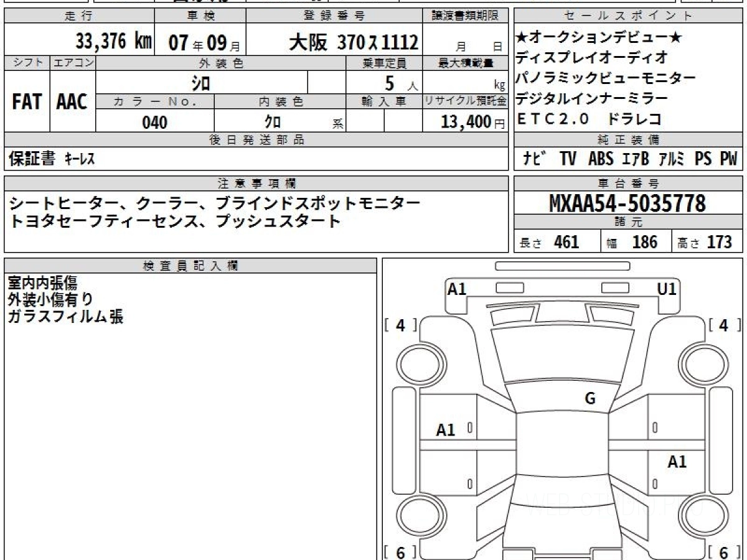Click the 検査員記入欄 header

190,265
